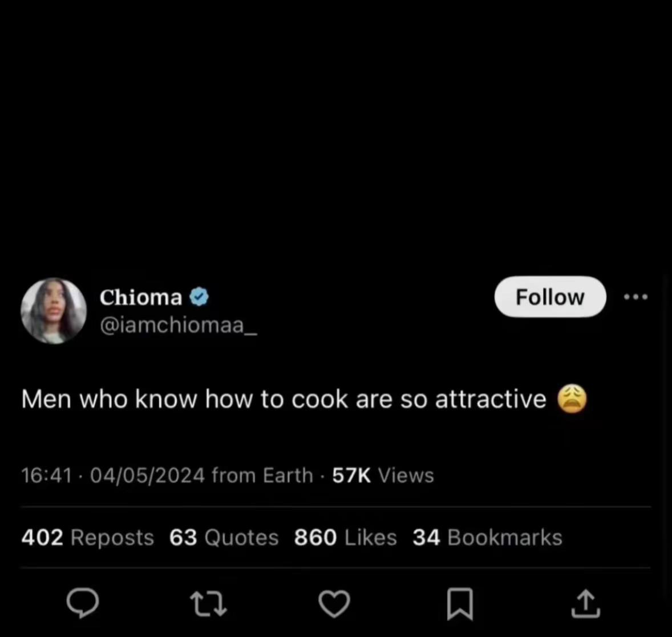Repost this tweet using the arrows icon
The width and height of the screenshot is (672, 637).
[208, 604]
